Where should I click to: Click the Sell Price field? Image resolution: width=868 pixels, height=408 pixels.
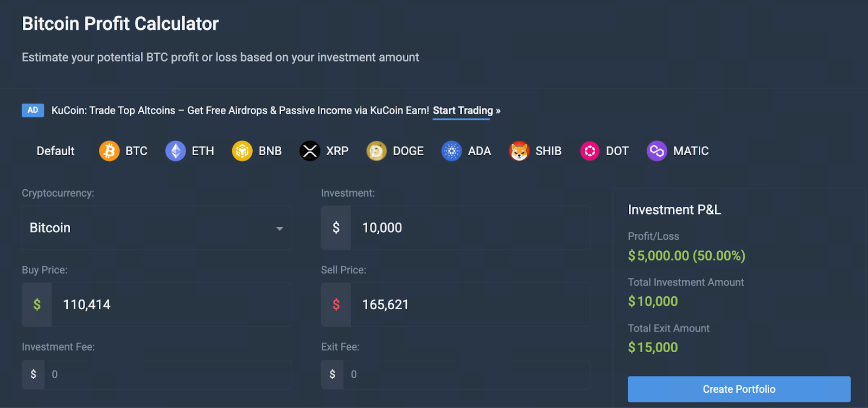[x=469, y=305]
